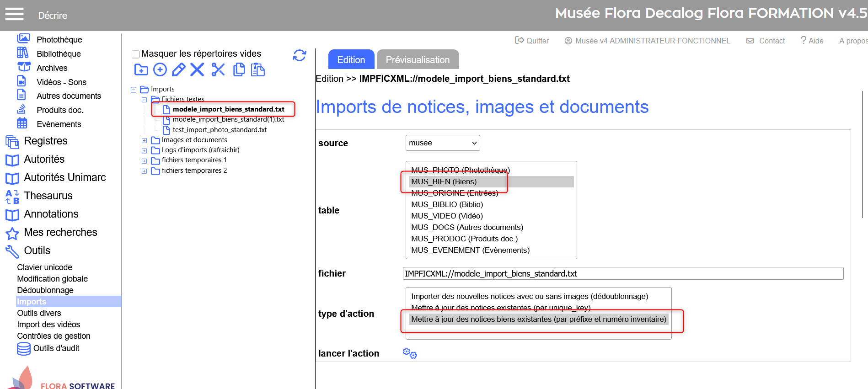This screenshot has width=868, height=389.
Task: Click the Autorités book icon
Action: [x=12, y=160]
